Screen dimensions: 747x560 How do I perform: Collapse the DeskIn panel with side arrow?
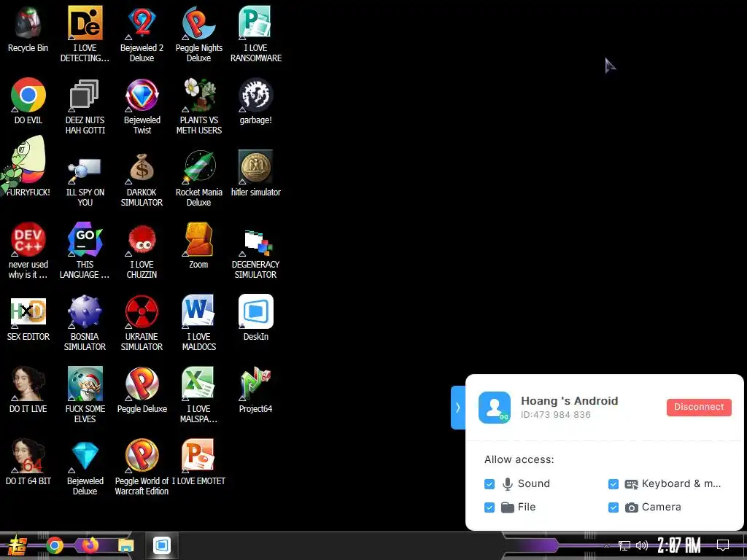click(458, 408)
